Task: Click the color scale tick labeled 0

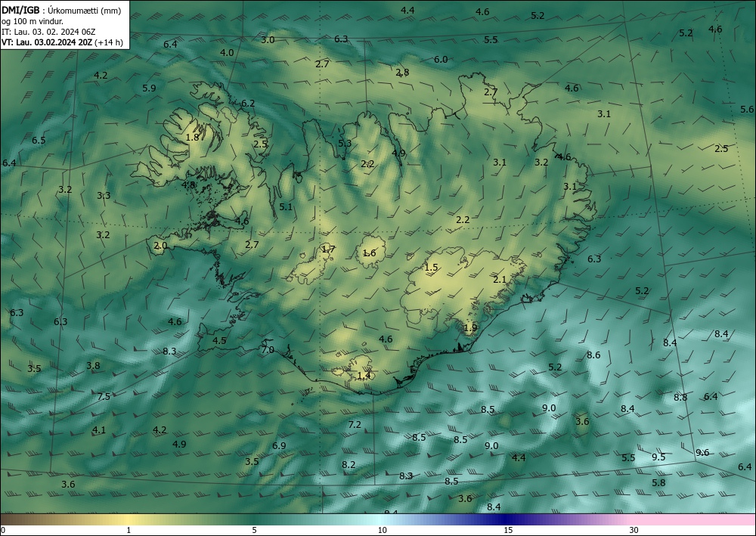Action: 3,531
